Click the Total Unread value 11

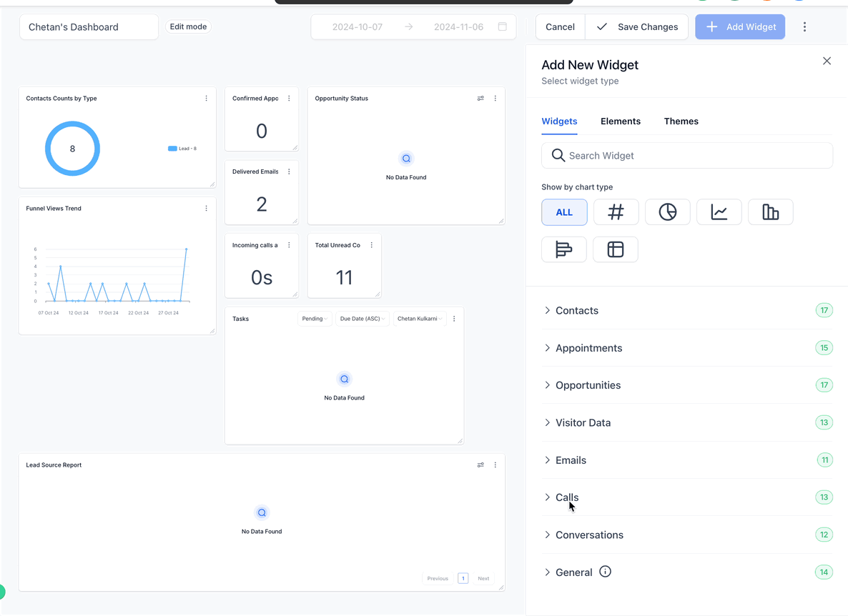[344, 278]
